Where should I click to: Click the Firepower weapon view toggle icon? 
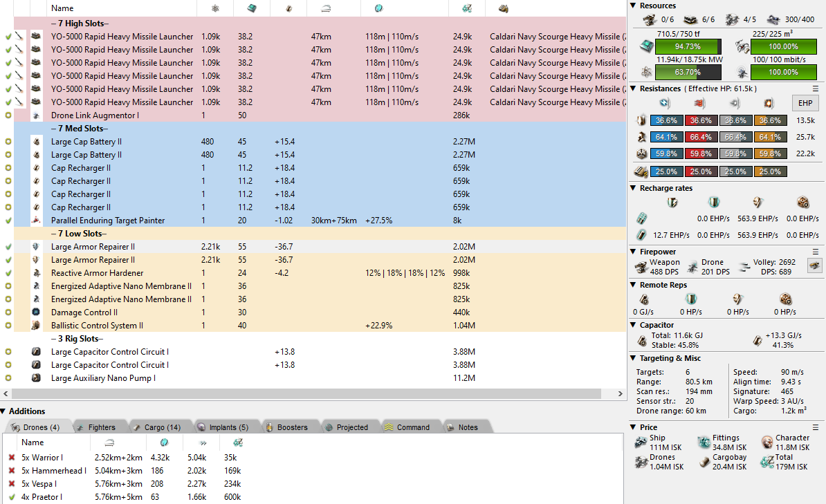click(815, 265)
